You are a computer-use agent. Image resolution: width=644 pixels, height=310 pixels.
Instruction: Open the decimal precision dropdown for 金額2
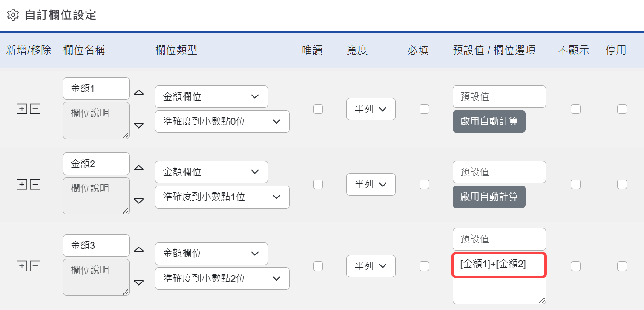[x=222, y=197]
